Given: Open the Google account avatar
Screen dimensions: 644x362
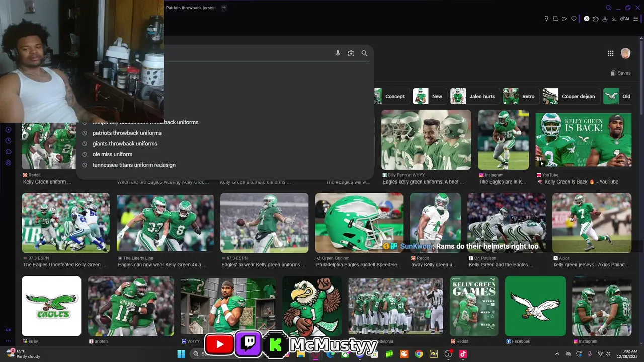Looking at the screenshot, I should pyautogui.click(x=626, y=53).
